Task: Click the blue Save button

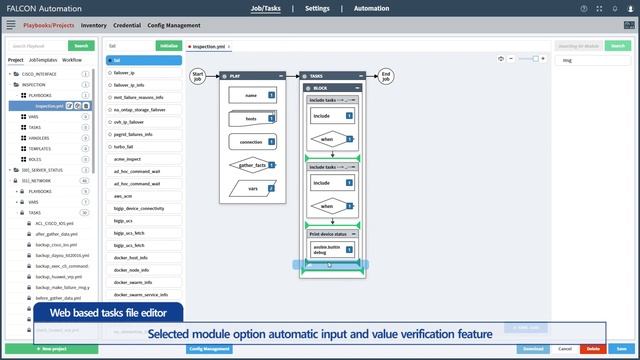Action: [x=622, y=349]
